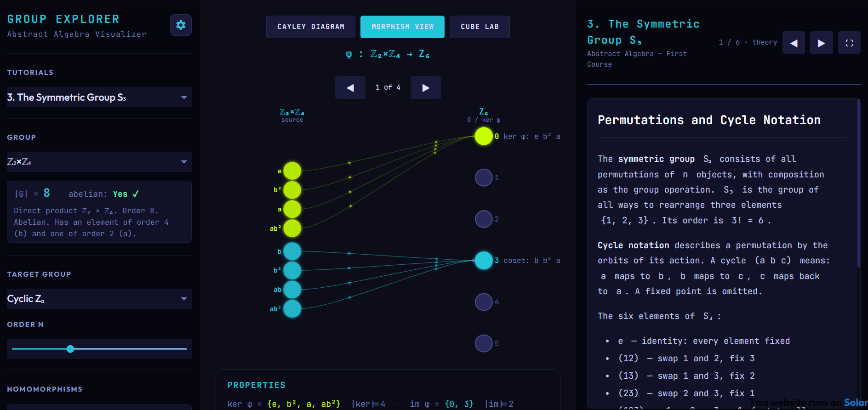Select source element ab³ node
868x410 pixels.
point(292,309)
